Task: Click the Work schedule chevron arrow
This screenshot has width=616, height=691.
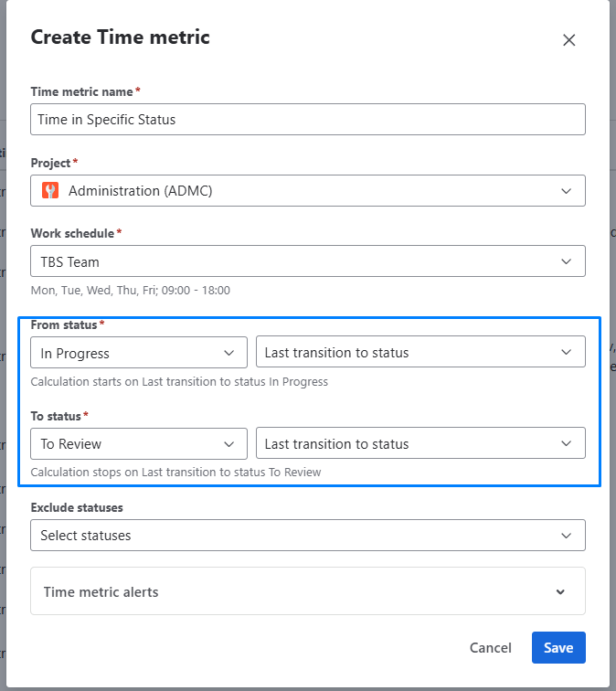Action: [x=566, y=262]
